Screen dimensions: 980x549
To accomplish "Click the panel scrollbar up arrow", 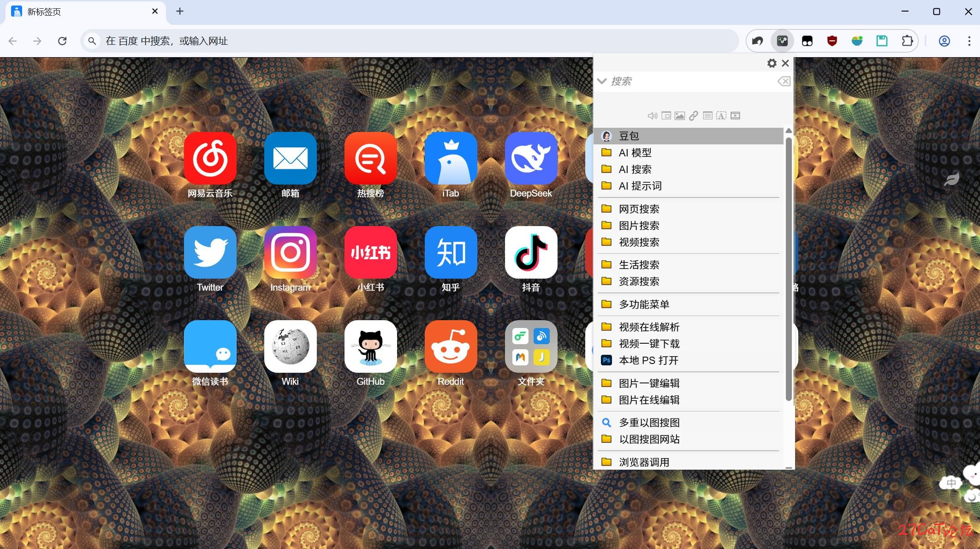I will click(789, 131).
